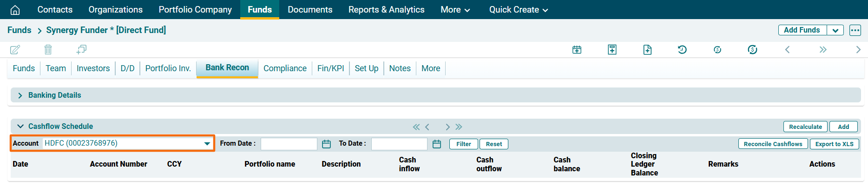Screen dimensions: 868x188
Task: Click the To Date calendar icon
Action: [x=436, y=144]
